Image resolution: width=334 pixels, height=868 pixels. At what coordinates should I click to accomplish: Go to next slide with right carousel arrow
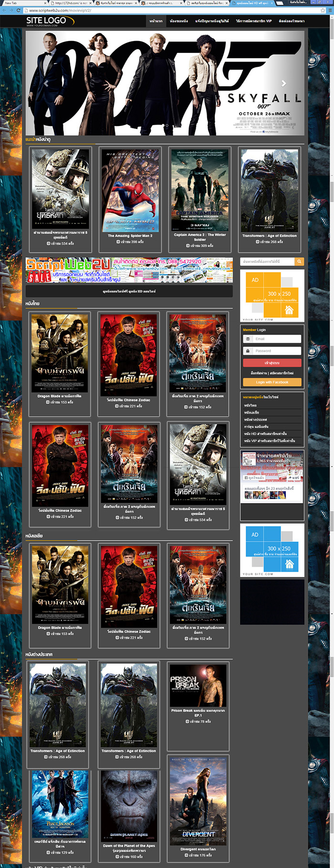283,84
